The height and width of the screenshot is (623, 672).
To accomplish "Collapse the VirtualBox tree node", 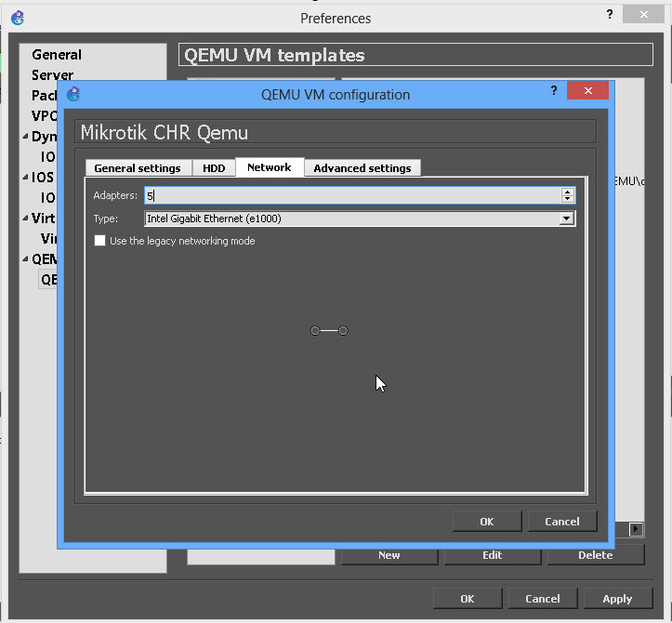I will point(26,218).
